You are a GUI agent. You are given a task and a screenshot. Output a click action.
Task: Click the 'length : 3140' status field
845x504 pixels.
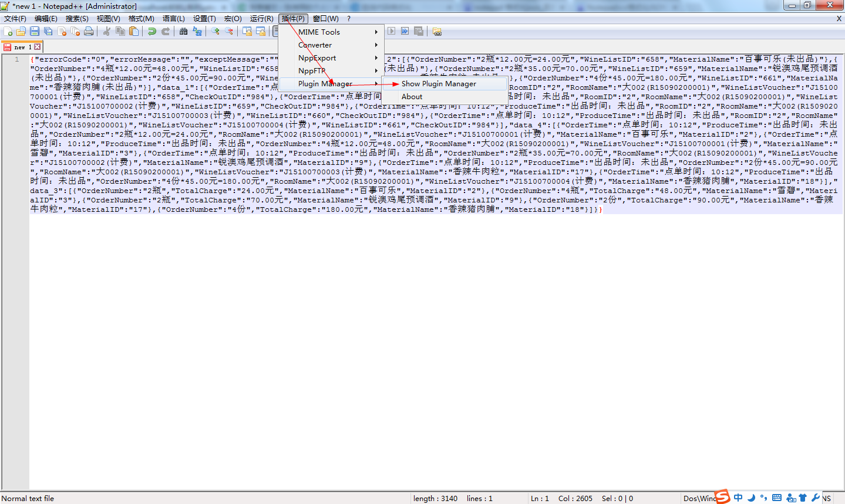pos(435,499)
